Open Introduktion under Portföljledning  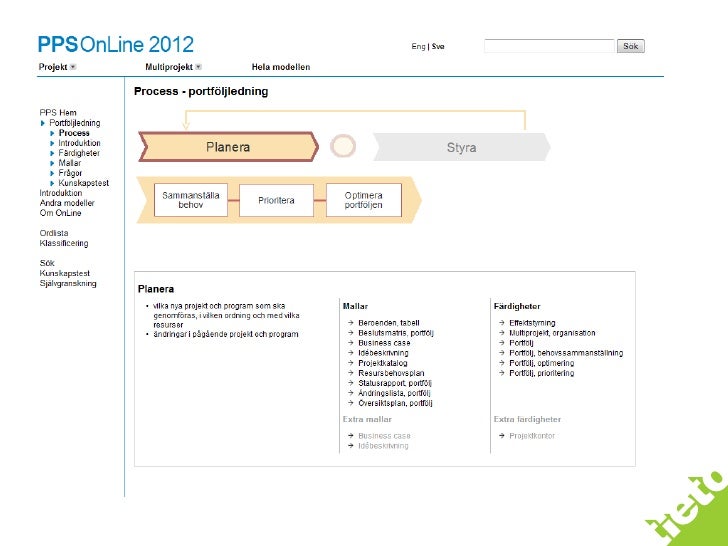point(79,143)
